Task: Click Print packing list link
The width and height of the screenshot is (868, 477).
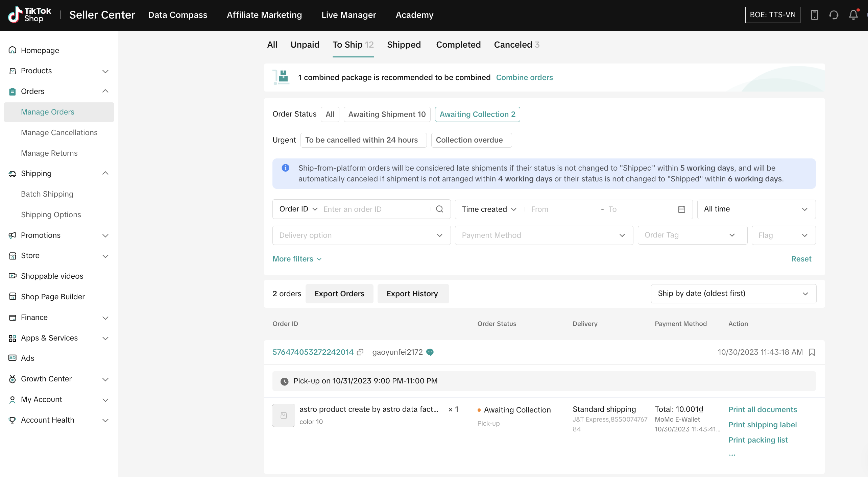Action: tap(758, 440)
